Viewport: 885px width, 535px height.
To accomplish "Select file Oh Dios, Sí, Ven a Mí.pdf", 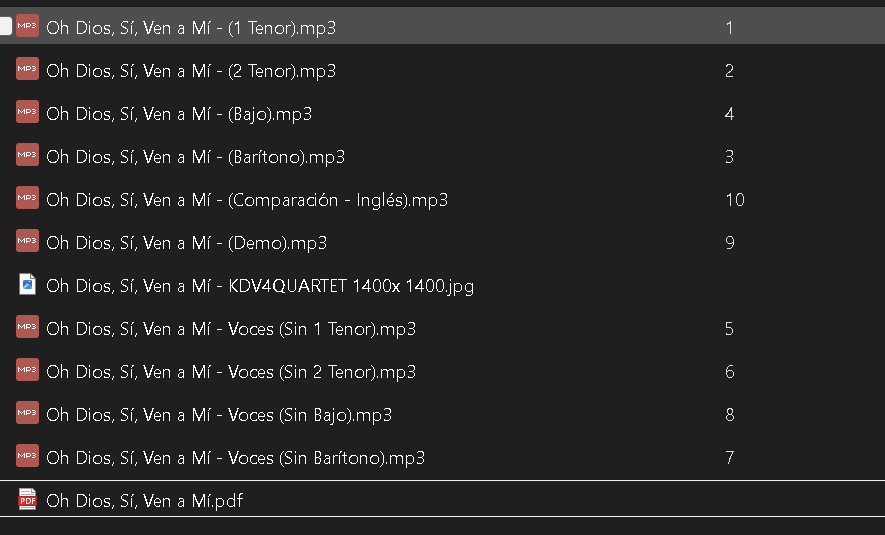I will (145, 501).
